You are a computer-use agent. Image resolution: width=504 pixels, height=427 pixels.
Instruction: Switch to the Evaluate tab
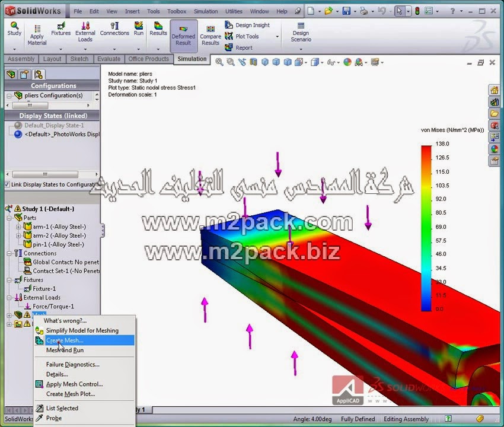pos(109,59)
